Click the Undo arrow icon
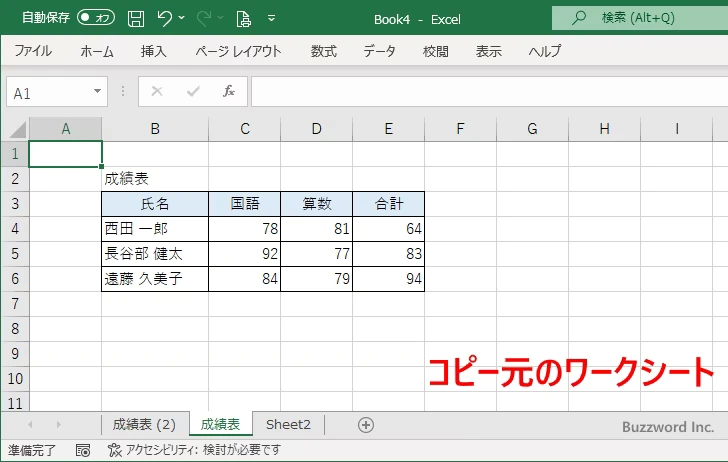 coord(166,17)
